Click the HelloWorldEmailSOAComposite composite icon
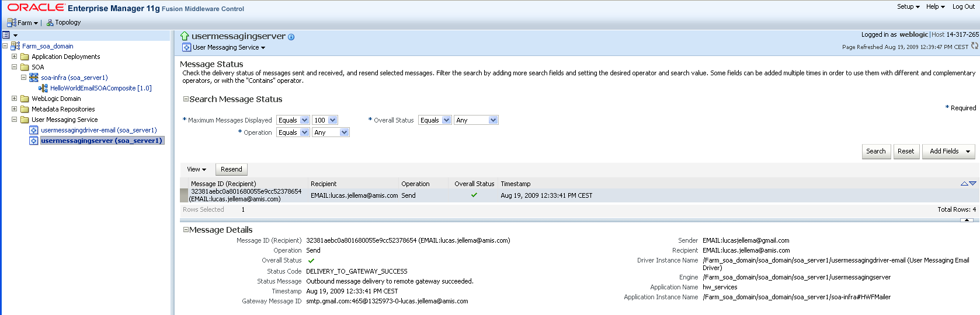980x315 pixels. tap(43, 88)
